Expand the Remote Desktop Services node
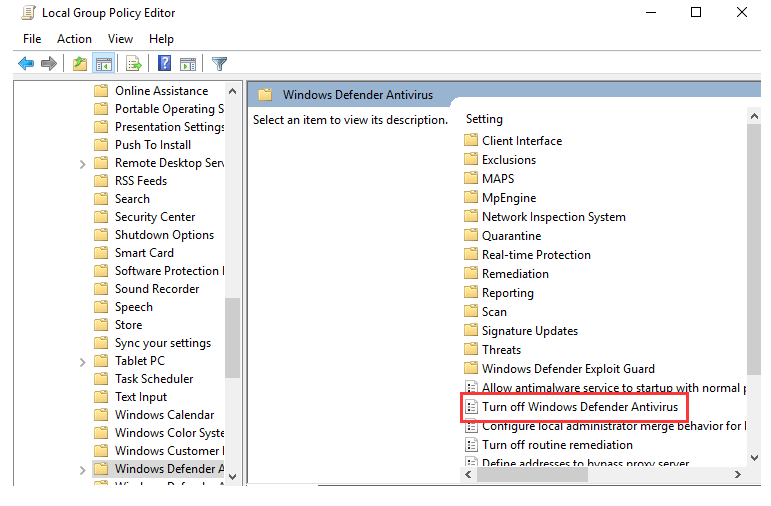Screen dimensions: 771x506 pos(82,164)
